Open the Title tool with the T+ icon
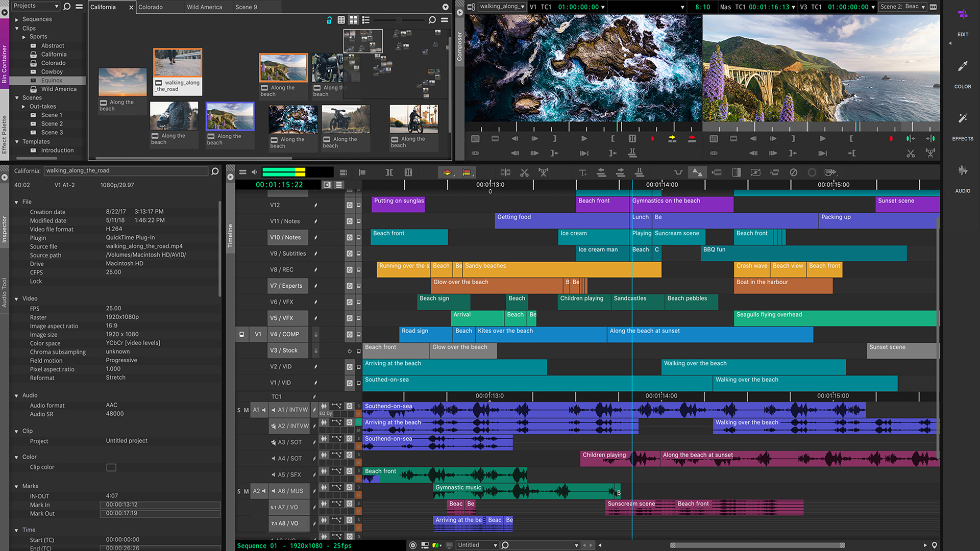The height and width of the screenshot is (551, 980). (x=582, y=172)
